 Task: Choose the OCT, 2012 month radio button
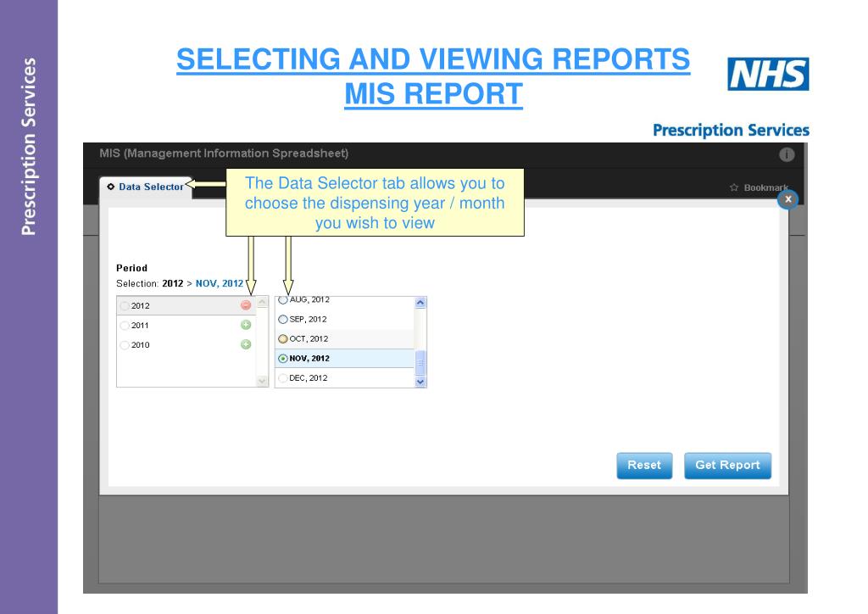(283, 339)
